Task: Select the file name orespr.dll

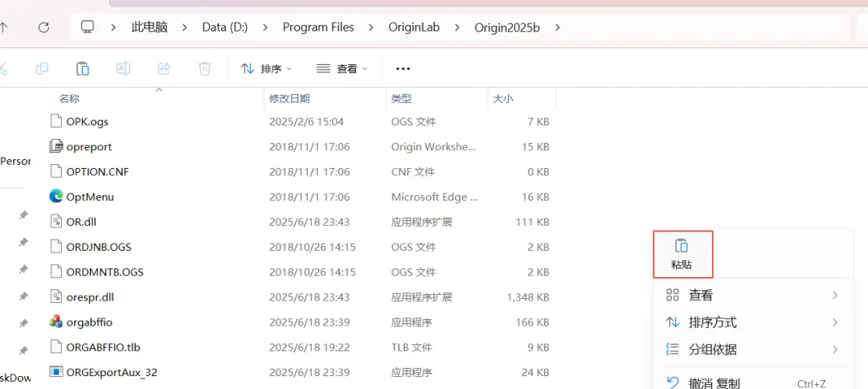Action: coord(90,297)
